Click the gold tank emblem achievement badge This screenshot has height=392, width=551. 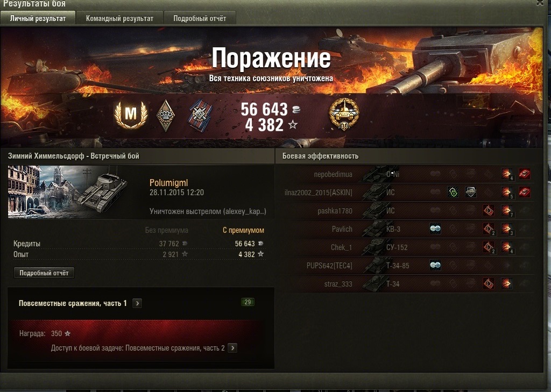point(344,114)
